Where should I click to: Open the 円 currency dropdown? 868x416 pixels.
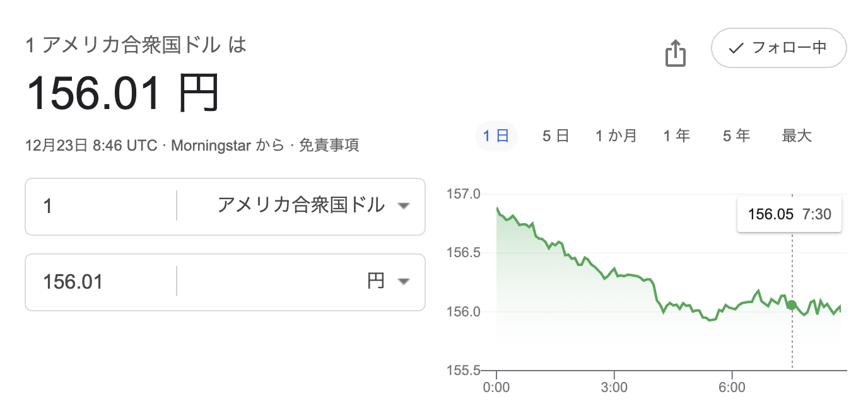click(377, 281)
